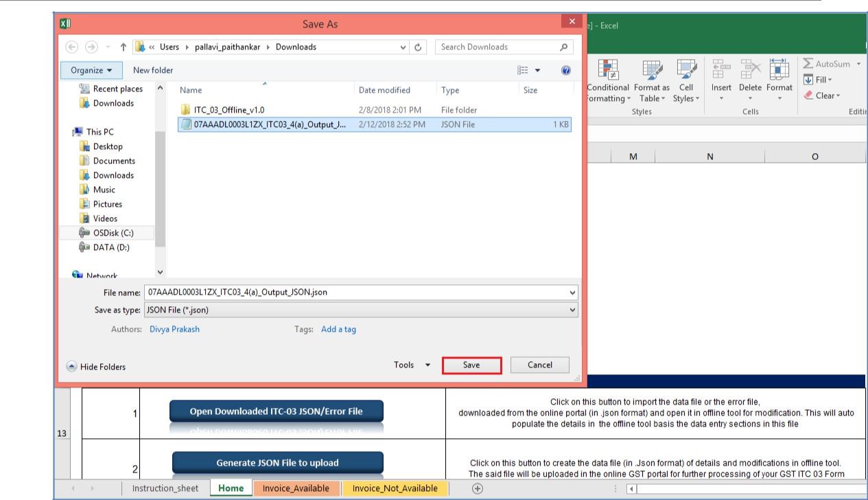Click the Save button
Screen dimensions: 868x500
[x=472, y=365]
